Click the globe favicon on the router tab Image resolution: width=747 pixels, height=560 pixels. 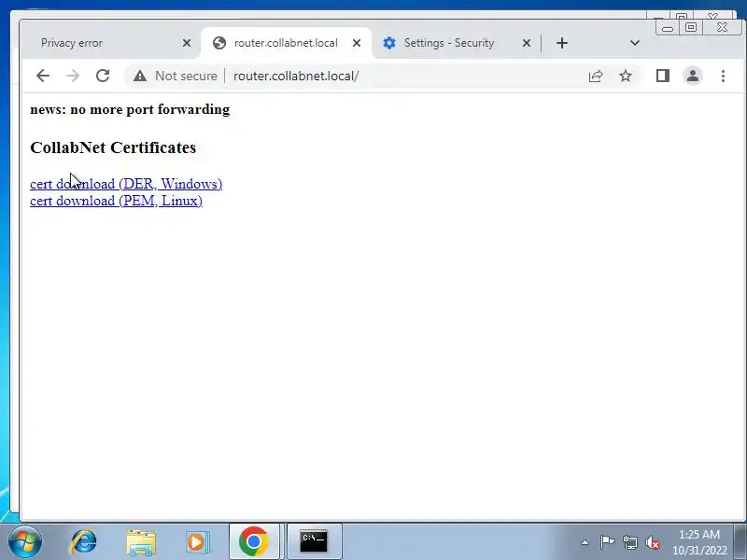click(219, 43)
